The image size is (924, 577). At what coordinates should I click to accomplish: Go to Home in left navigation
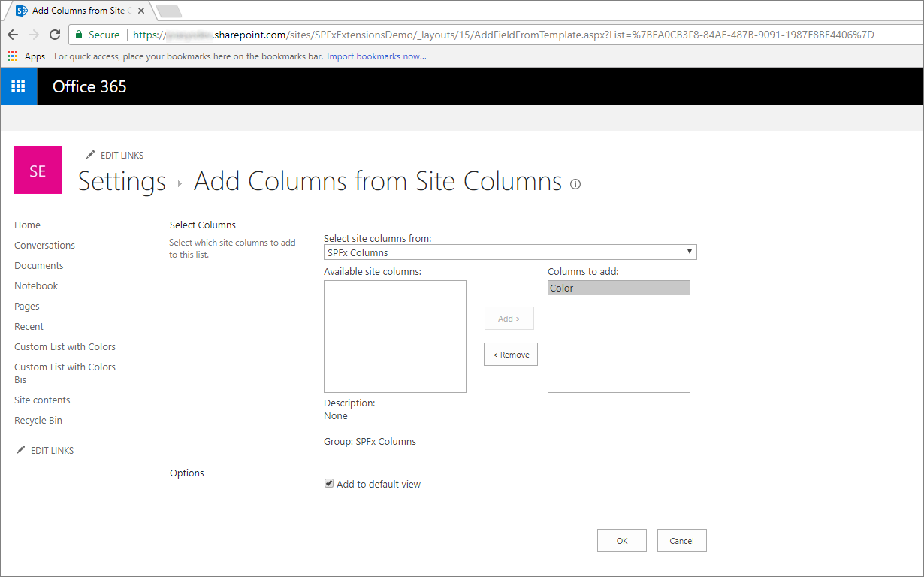coord(27,225)
